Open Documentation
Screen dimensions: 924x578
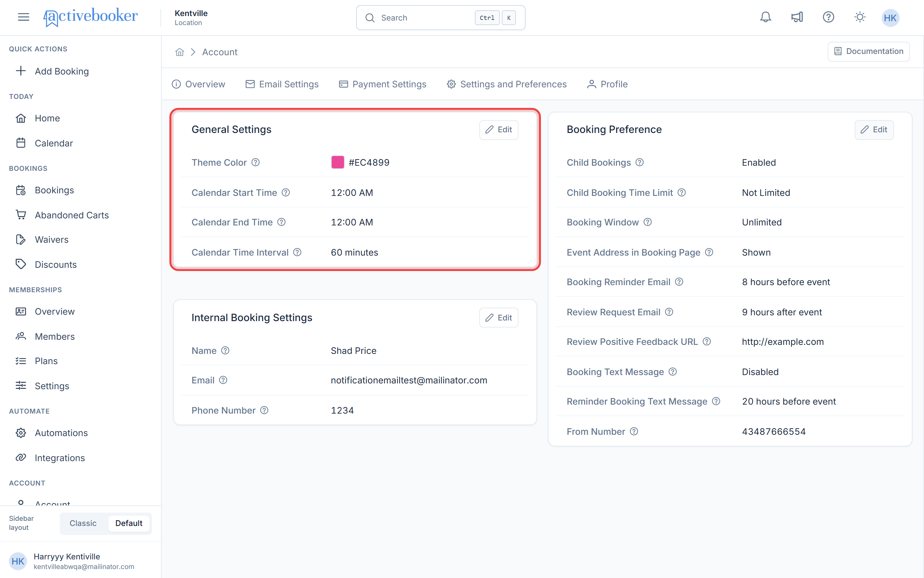tap(868, 51)
